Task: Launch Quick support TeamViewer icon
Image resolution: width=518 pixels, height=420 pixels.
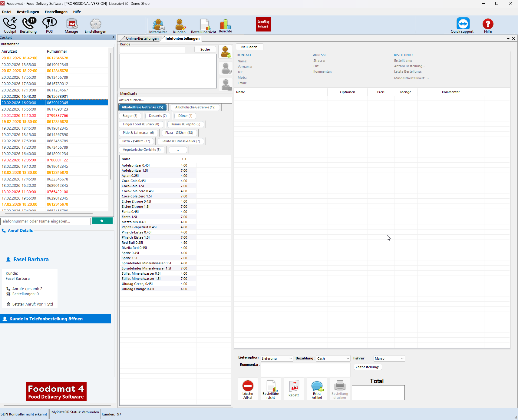Action: pyautogui.click(x=463, y=24)
